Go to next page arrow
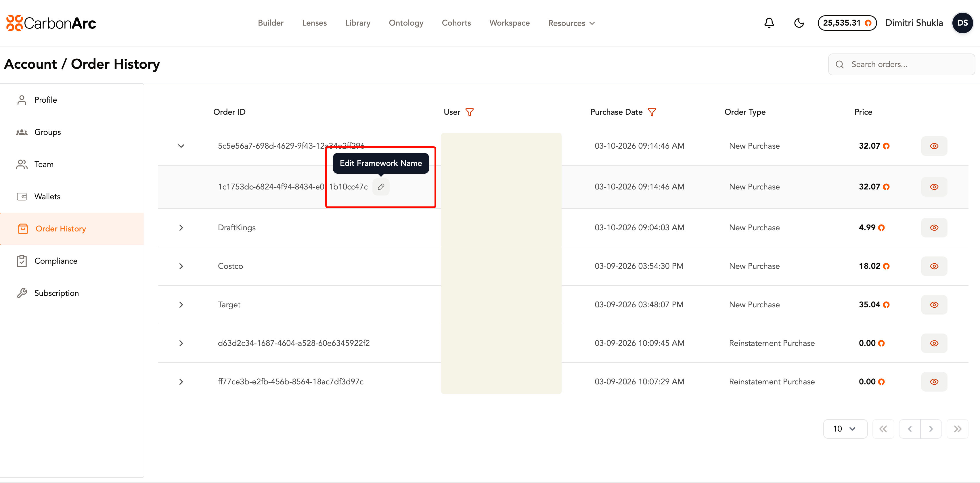 931,429
